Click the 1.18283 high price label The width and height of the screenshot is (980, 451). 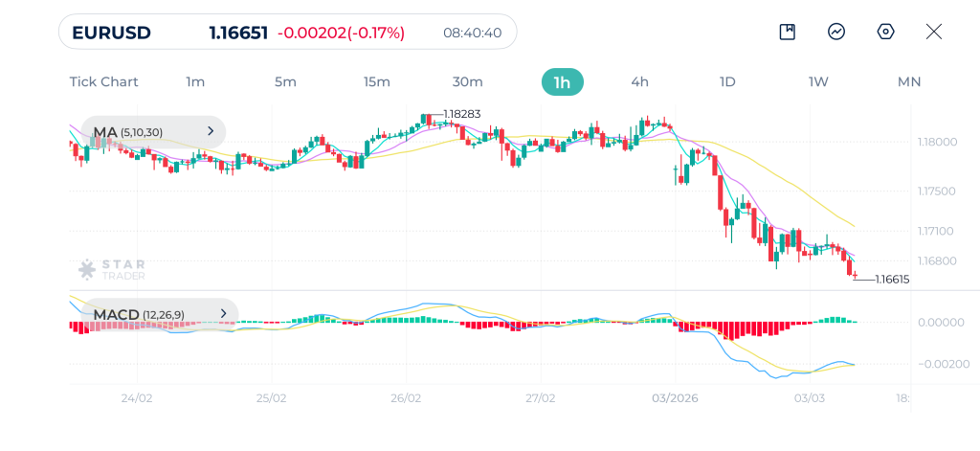462,114
